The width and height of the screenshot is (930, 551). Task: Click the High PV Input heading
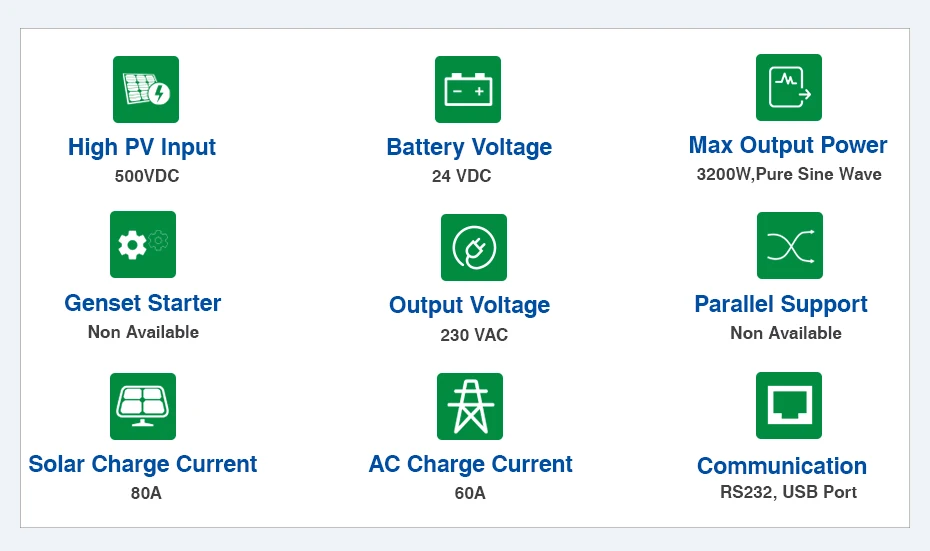tap(142, 147)
